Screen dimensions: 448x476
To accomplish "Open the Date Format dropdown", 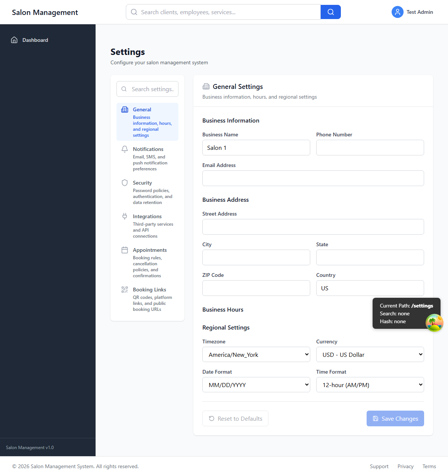I will pos(256,384).
